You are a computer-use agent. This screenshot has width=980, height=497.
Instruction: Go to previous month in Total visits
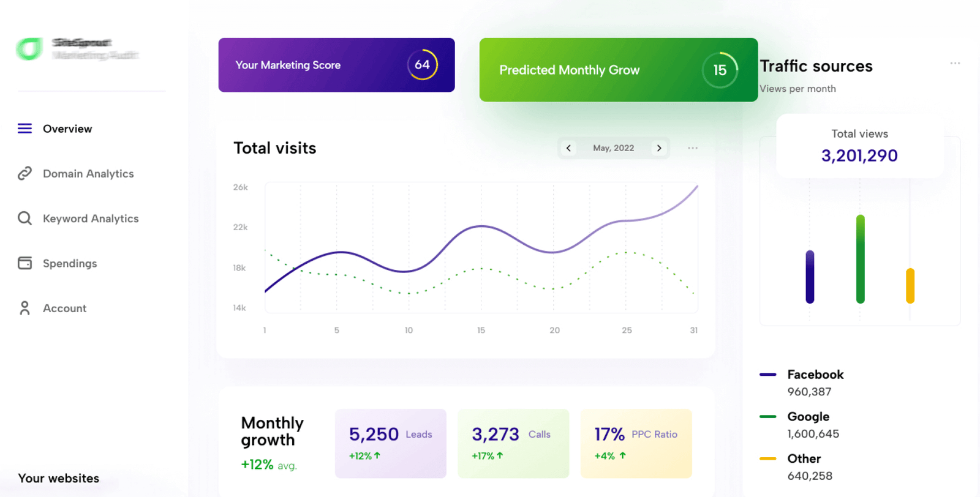568,148
